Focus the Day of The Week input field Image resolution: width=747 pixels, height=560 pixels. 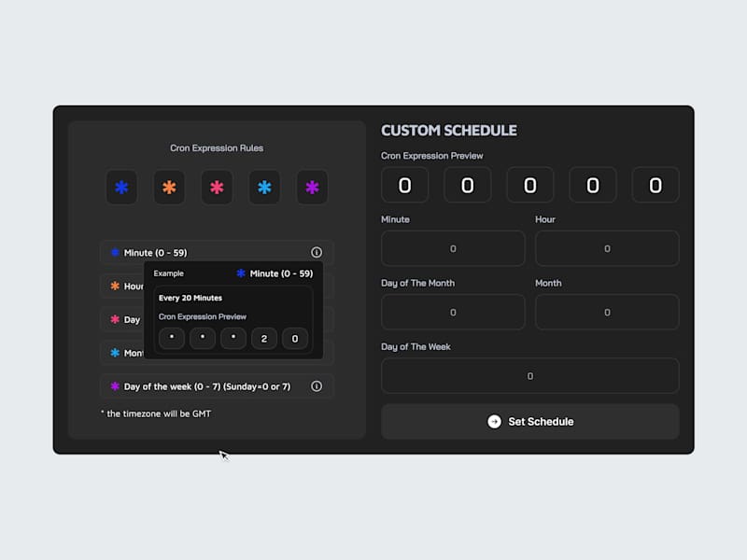pos(529,376)
